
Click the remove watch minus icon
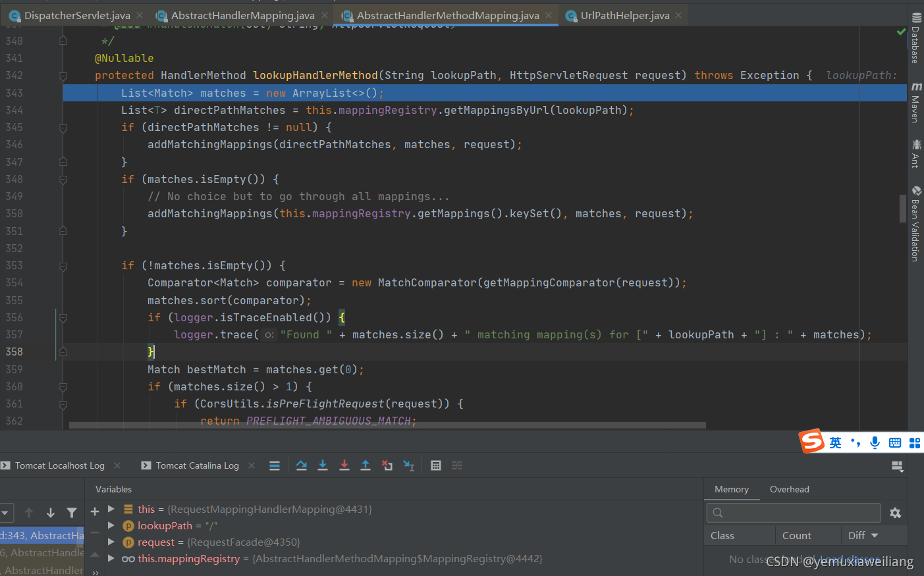point(95,532)
